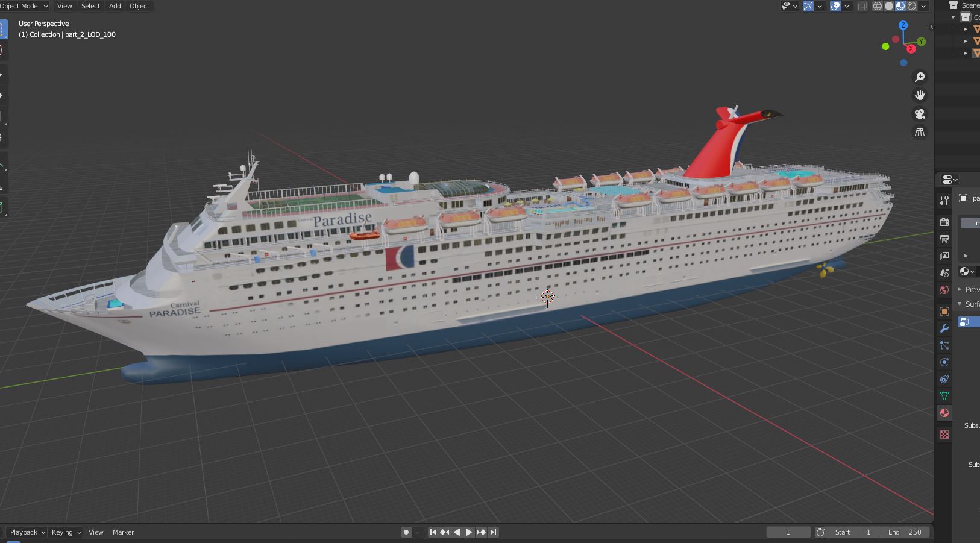Viewport: 980px width, 543px height.
Task: Open the timeline Marker menu
Action: click(123, 532)
